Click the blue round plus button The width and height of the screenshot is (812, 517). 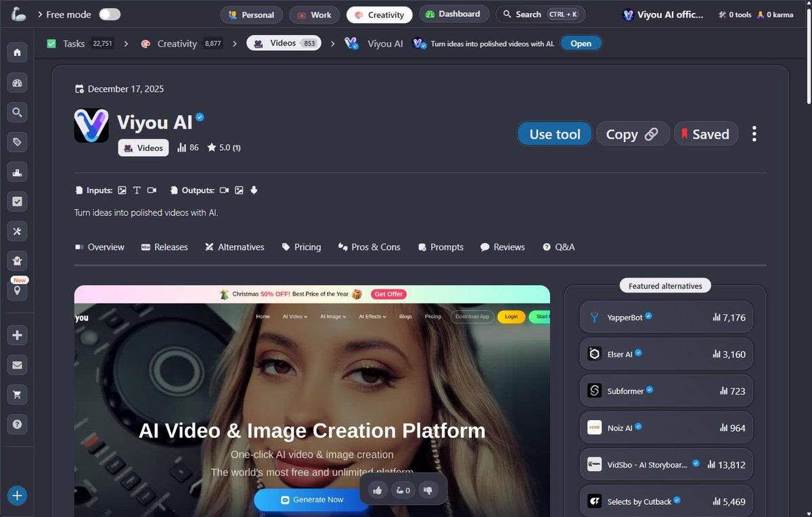point(18,495)
